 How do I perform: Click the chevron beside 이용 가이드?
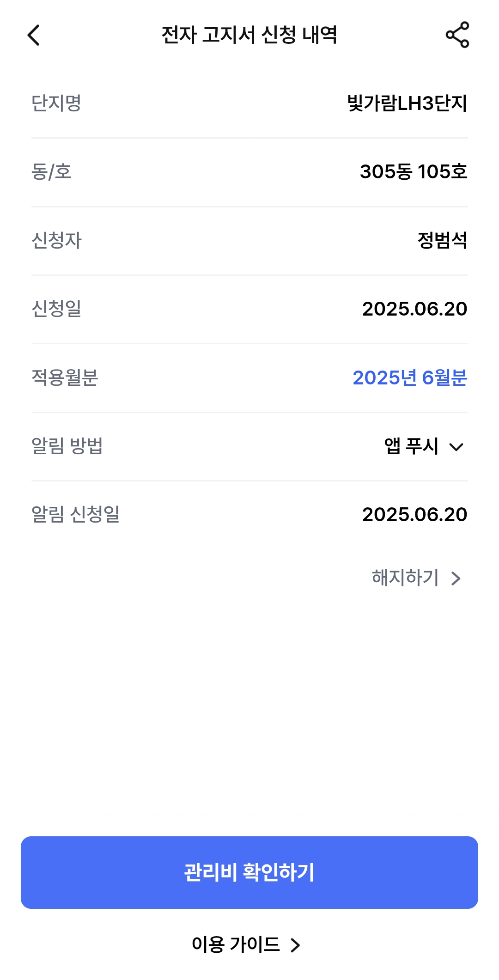click(295, 945)
